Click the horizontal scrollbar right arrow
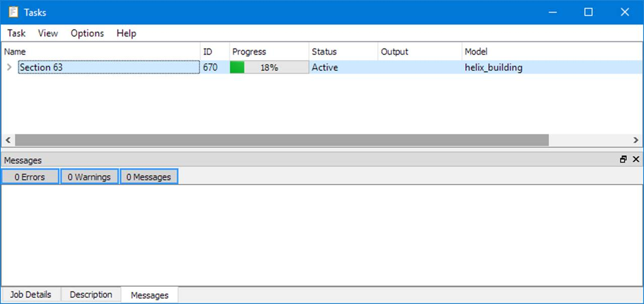 636,140
